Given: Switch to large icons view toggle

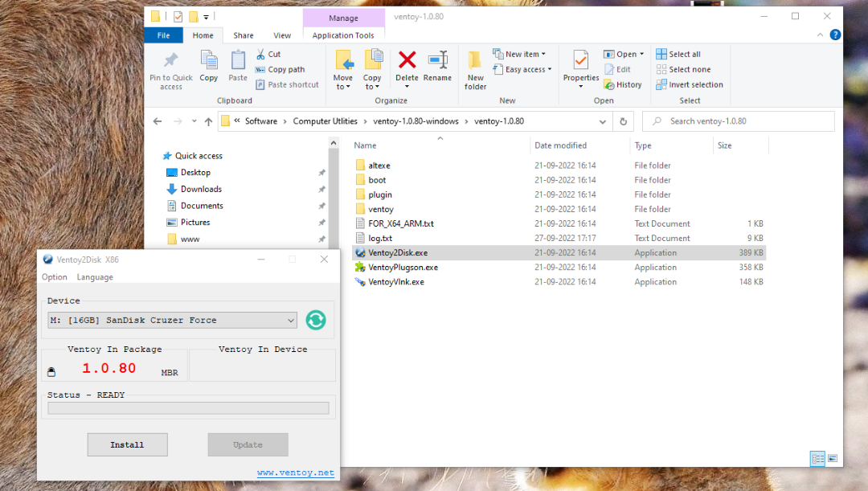Looking at the screenshot, I should [833, 459].
